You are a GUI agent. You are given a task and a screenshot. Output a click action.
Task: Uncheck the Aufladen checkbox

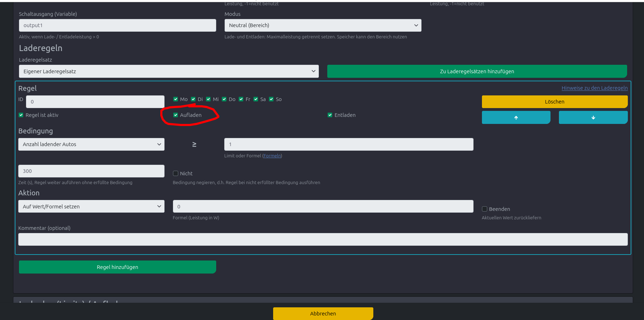176,115
